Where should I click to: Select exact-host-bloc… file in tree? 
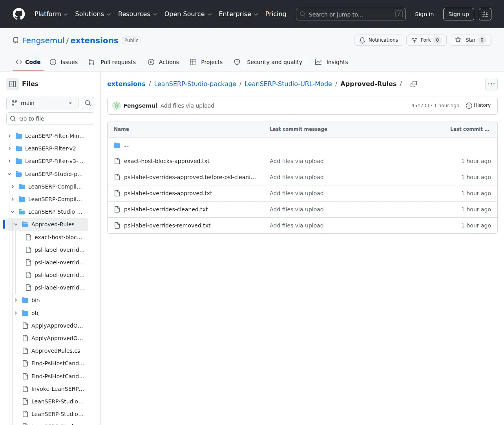[x=58, y=237]
